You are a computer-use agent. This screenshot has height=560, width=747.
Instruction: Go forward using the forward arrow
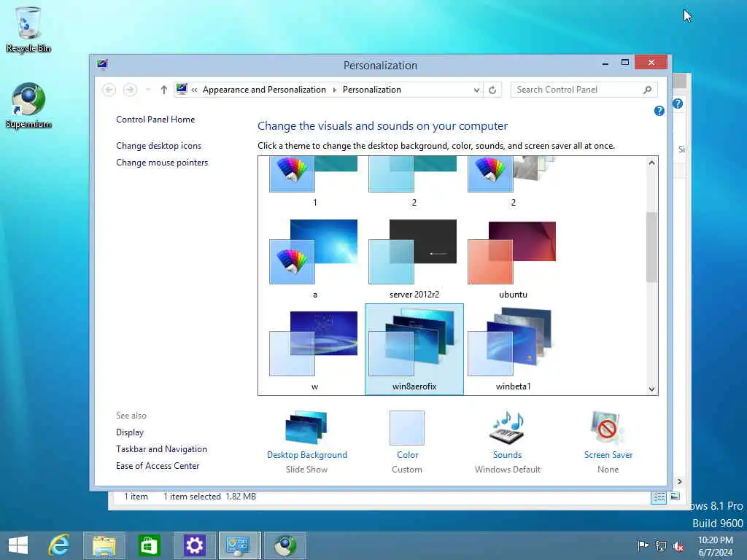coord(130,90)
